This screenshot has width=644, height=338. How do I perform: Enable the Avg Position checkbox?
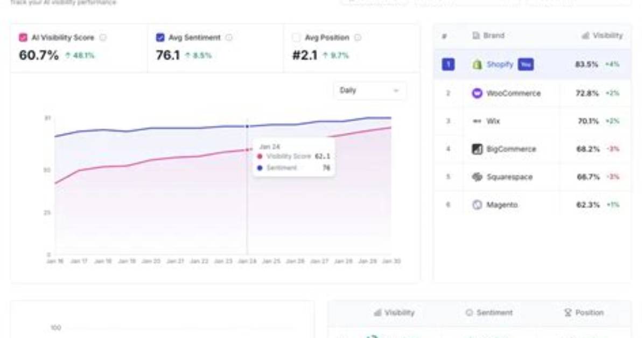[296, 37]
